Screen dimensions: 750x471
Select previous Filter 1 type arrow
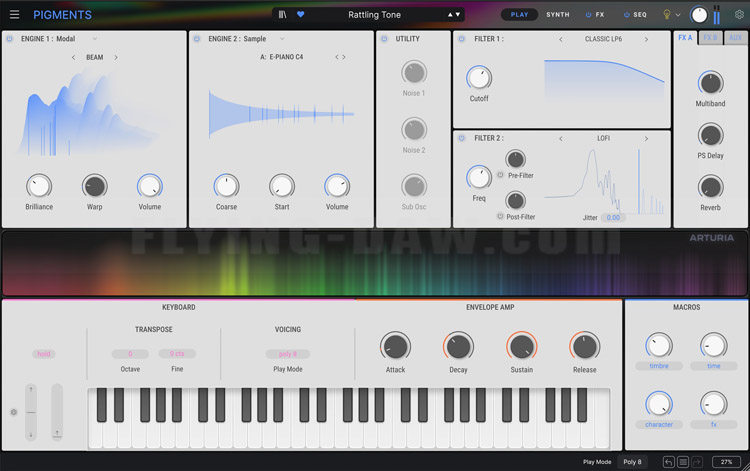click(561, 39)
